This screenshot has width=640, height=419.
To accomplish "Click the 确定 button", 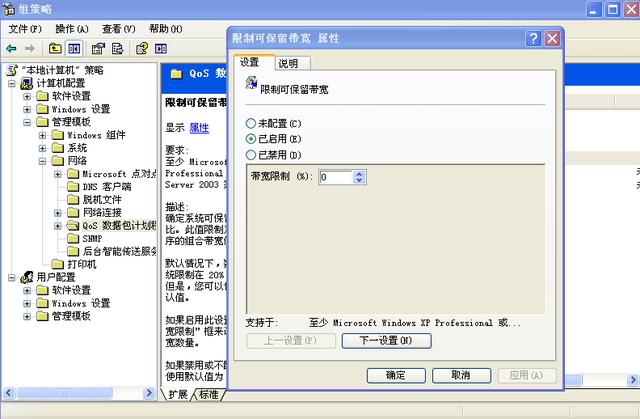I will click(394, 375).
